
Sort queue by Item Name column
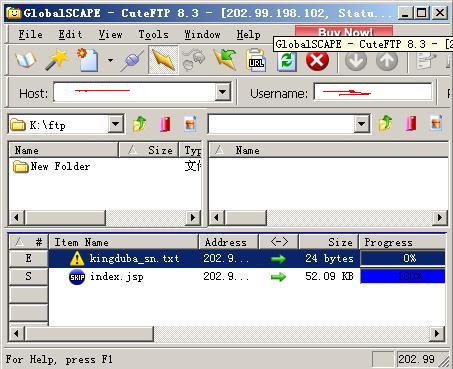pos(124,242)
